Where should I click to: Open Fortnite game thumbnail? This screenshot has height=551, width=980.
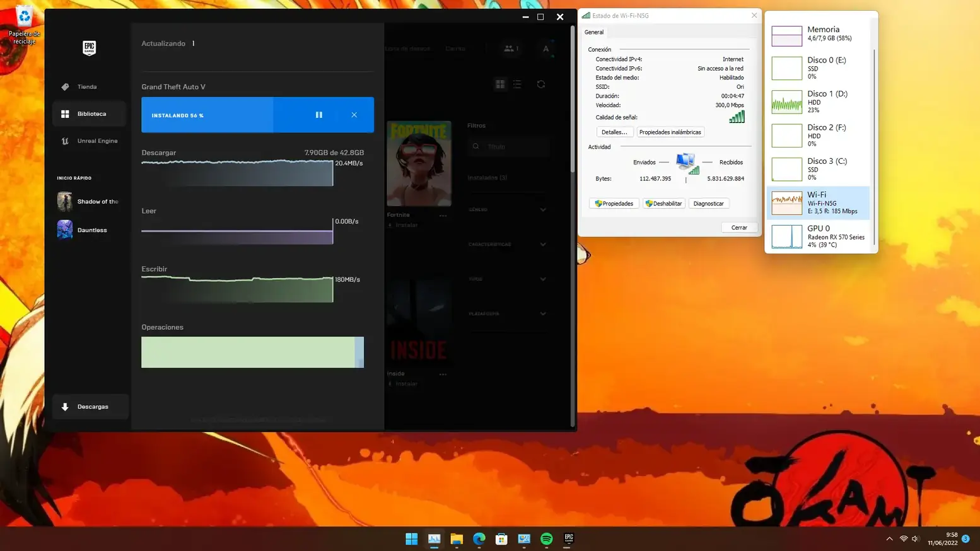419,163
